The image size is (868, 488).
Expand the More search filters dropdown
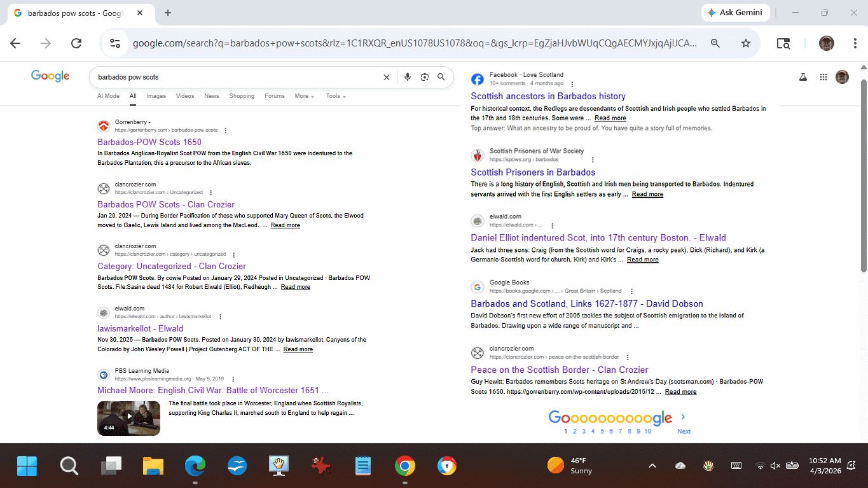304,96
